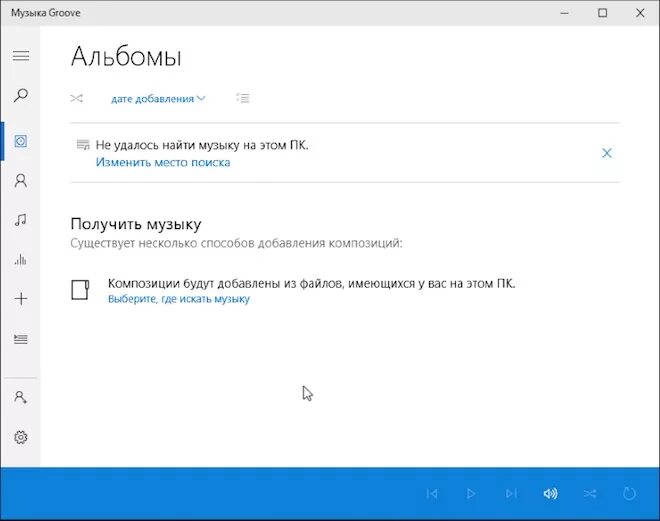Toggle repeat in the player bar

629,493
